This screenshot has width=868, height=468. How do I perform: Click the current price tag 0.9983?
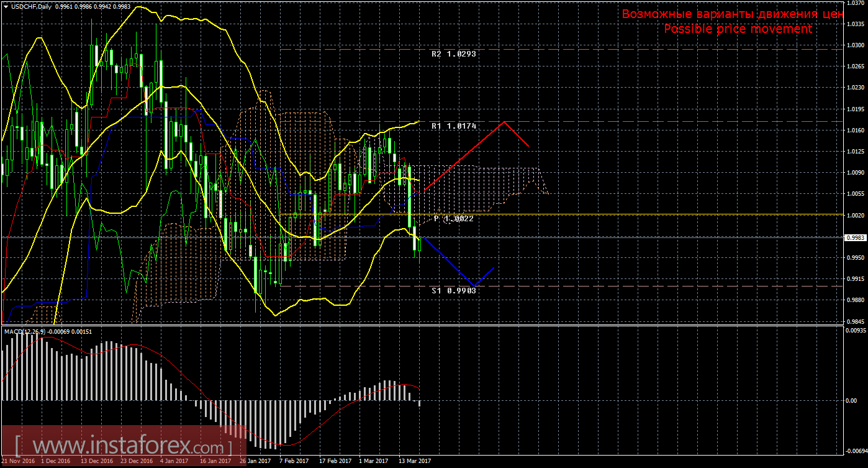854,237
